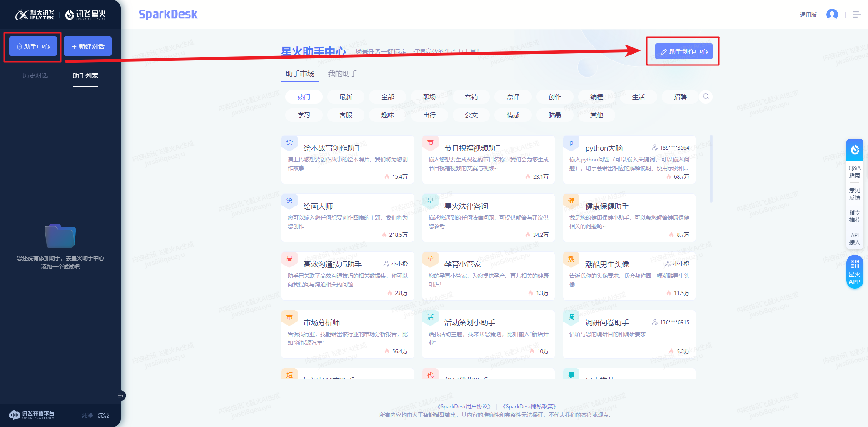868x427 pixels.
Task: Open the 星火 APP QR code widget
Action: (855, 271)
